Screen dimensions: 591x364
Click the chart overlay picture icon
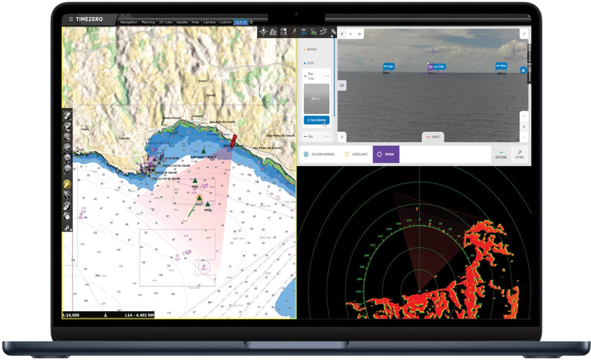(x=283, y=32)
